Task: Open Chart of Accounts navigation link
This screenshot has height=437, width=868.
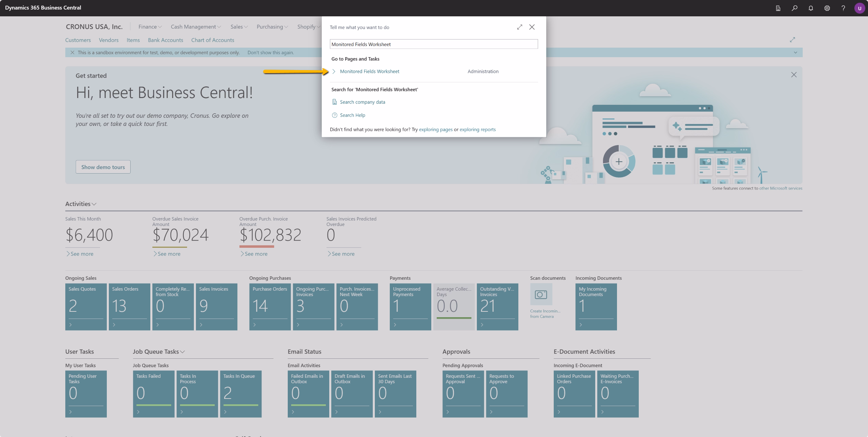Action: coord(212,40)
